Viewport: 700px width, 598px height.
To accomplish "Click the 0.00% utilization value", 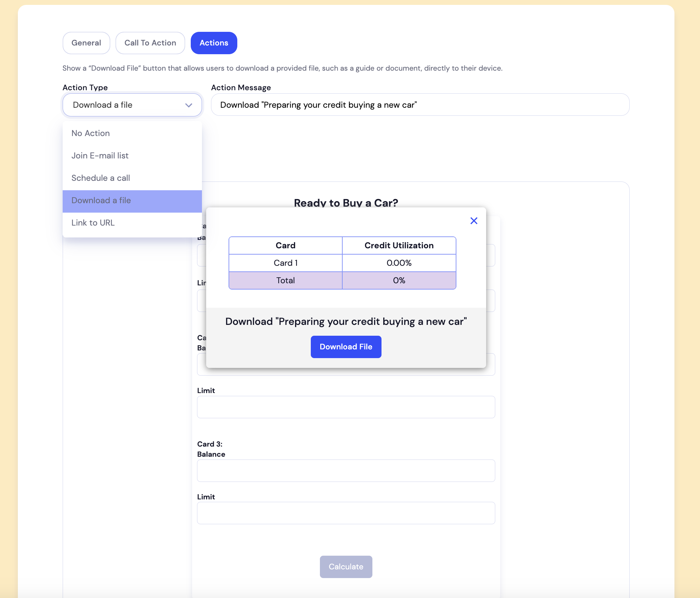I will pos(399,263).
